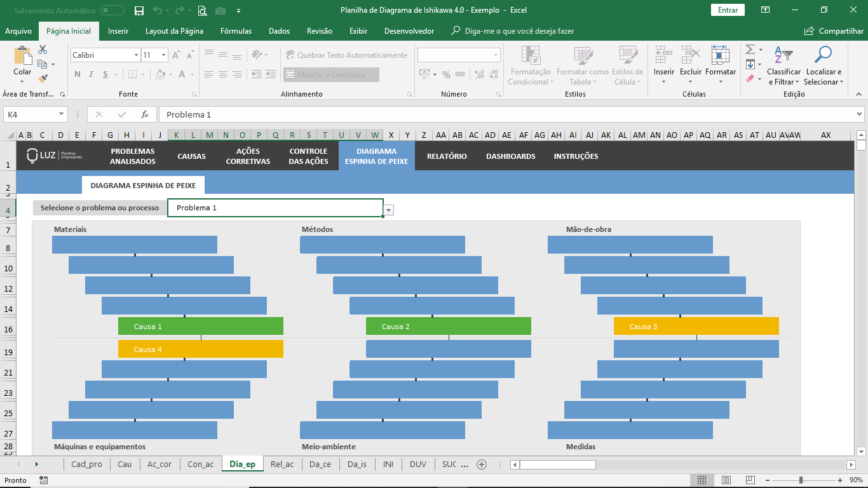Click the increase indent icon
This screenshot has height=488, width=868.
click(x=272, y=74)
